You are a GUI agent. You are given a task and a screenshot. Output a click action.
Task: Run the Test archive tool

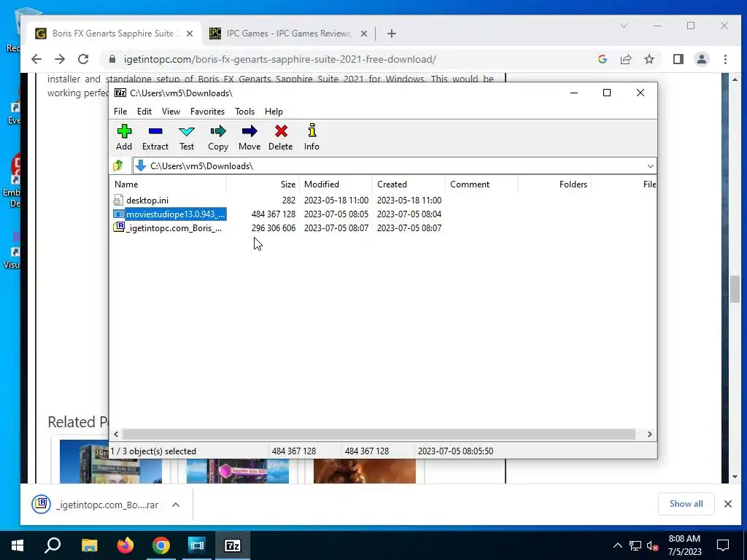click(187, 137)
